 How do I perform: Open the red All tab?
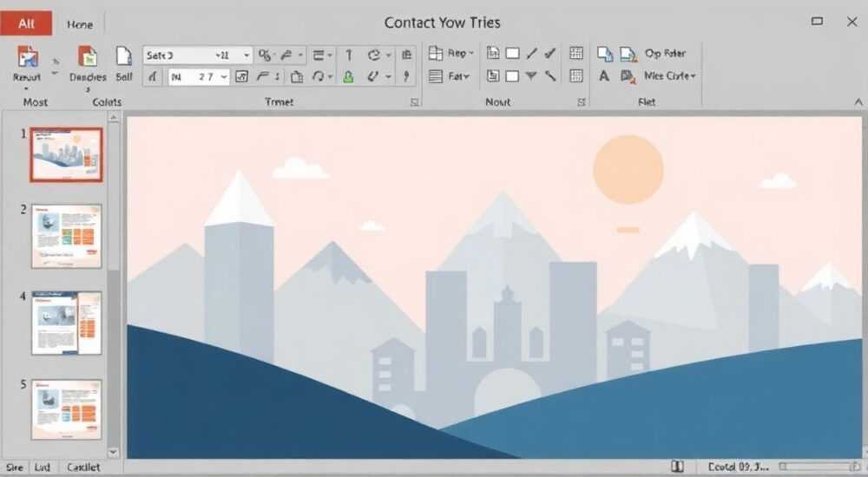click(26, 23)
